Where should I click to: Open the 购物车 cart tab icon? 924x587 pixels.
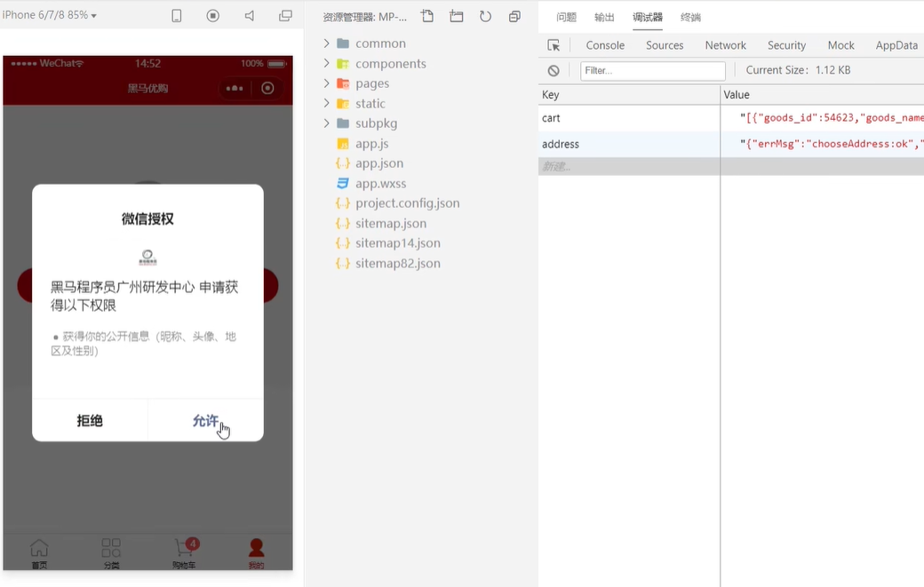(x=184, y=553)
